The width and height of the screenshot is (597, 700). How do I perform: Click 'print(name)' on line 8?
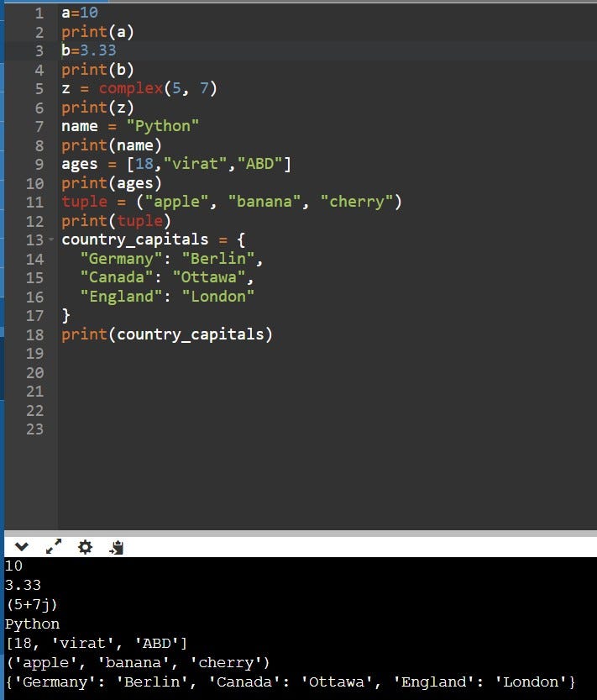pyautogui.click(x=112, y=145)
